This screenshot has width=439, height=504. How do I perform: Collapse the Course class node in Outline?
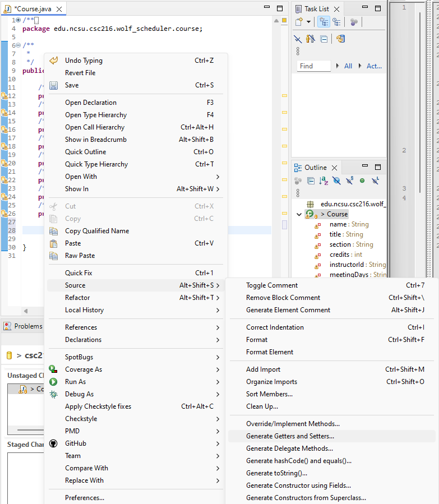click(299, 214)
